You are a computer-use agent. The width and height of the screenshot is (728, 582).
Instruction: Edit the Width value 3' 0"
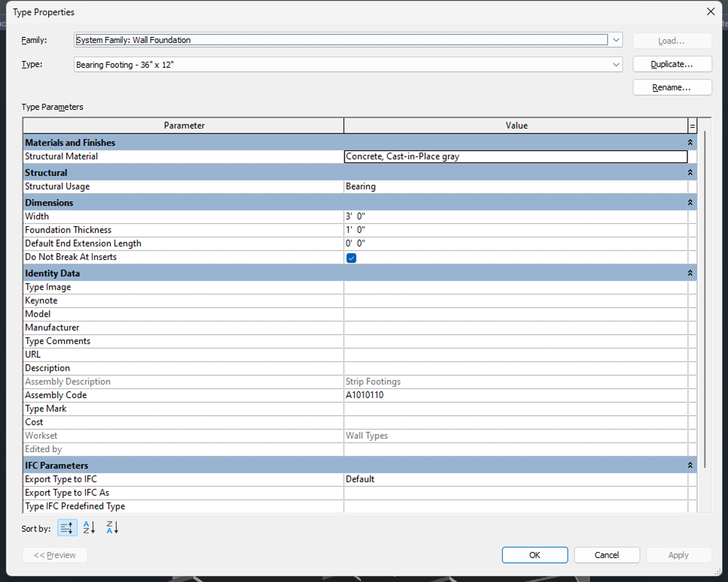515,216
